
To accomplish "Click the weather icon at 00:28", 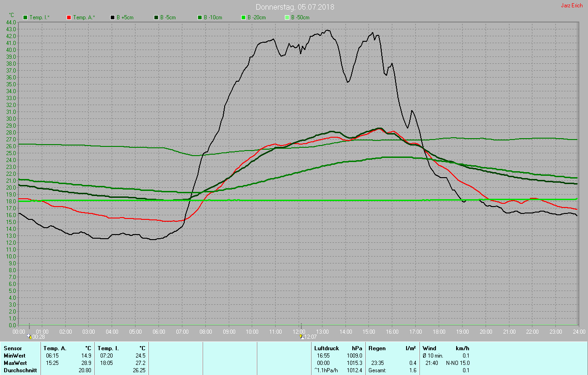I will tap(29, 336).
